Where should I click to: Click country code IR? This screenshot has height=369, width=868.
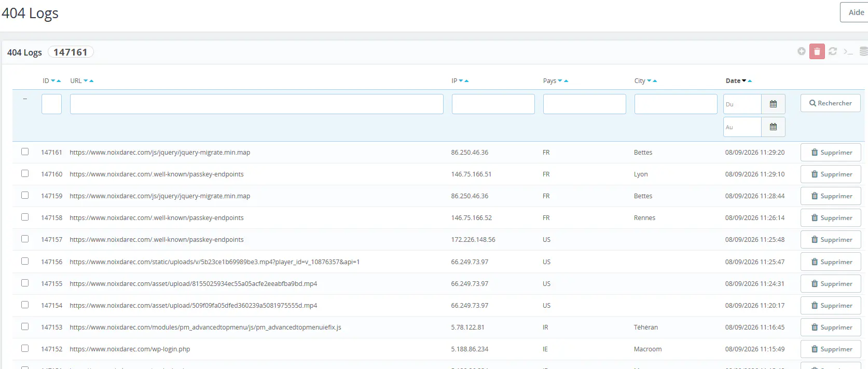point(545,327)
